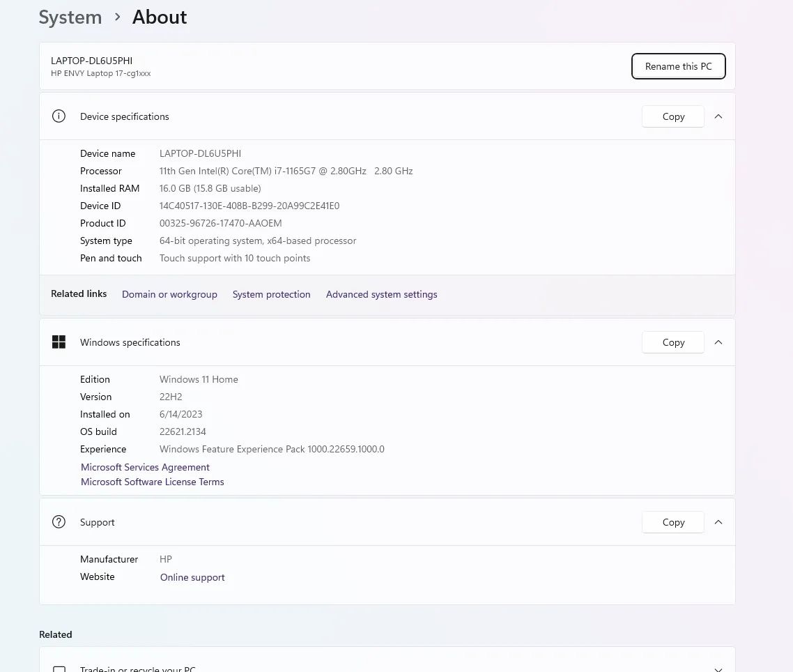Click the About breadcrumb heading
Screen dimensions: 793x672
[160, 17]
